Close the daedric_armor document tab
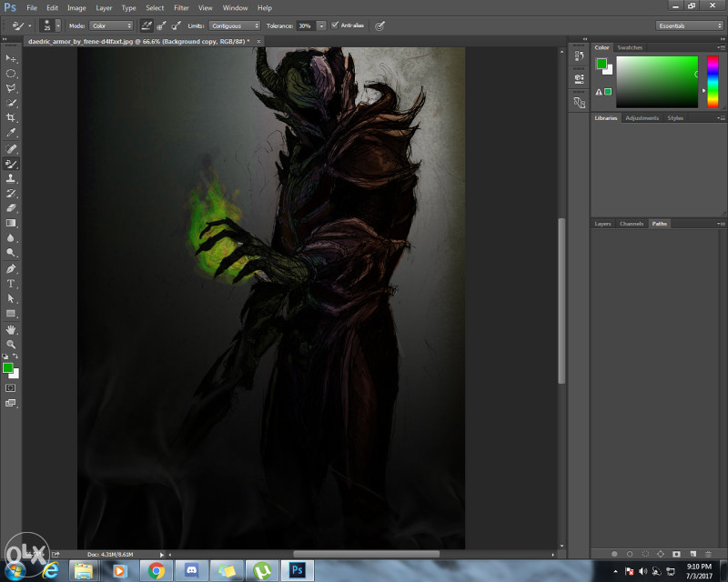728x582 pixels. (x=258, y=41)
